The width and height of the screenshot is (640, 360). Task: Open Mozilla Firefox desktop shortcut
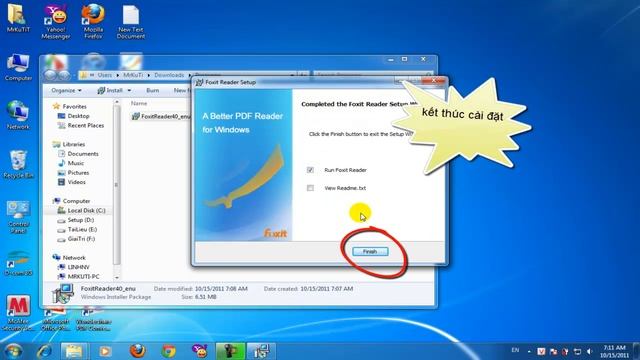(x=93, y=22)
